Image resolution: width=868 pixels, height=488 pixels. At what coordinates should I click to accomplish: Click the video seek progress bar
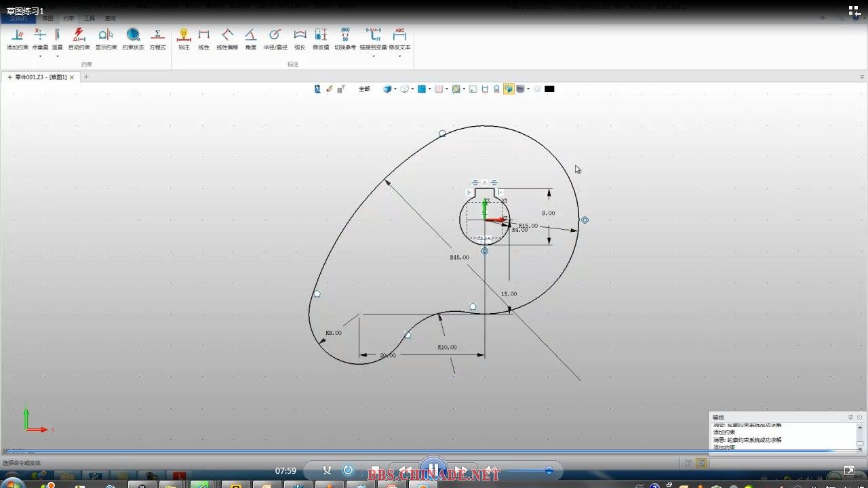pos(434,451)
